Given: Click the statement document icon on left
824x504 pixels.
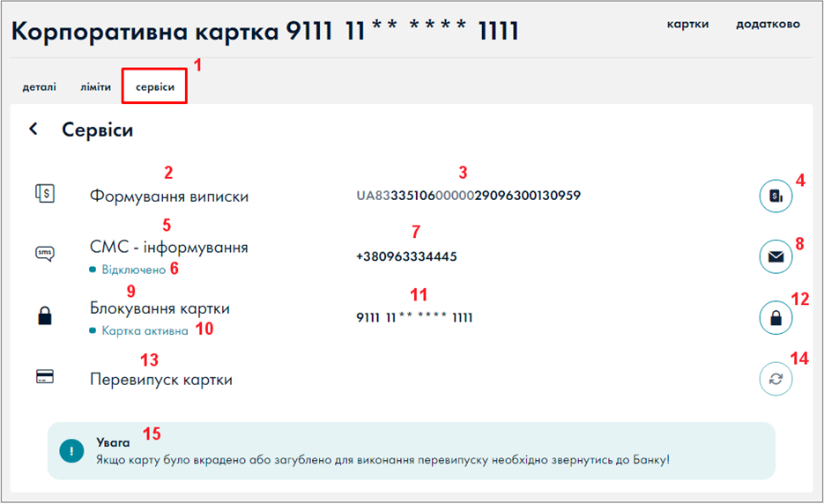Looking at the screenshot, I should (44, 193).
